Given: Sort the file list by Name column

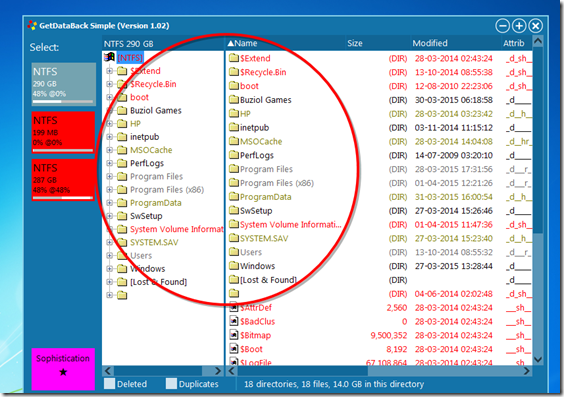Looking at the screenshot, I should pyautogui.click(x=285, y=43).
